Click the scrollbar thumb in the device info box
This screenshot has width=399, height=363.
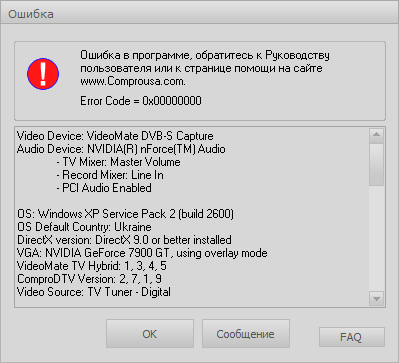click(x=377, y=164)
